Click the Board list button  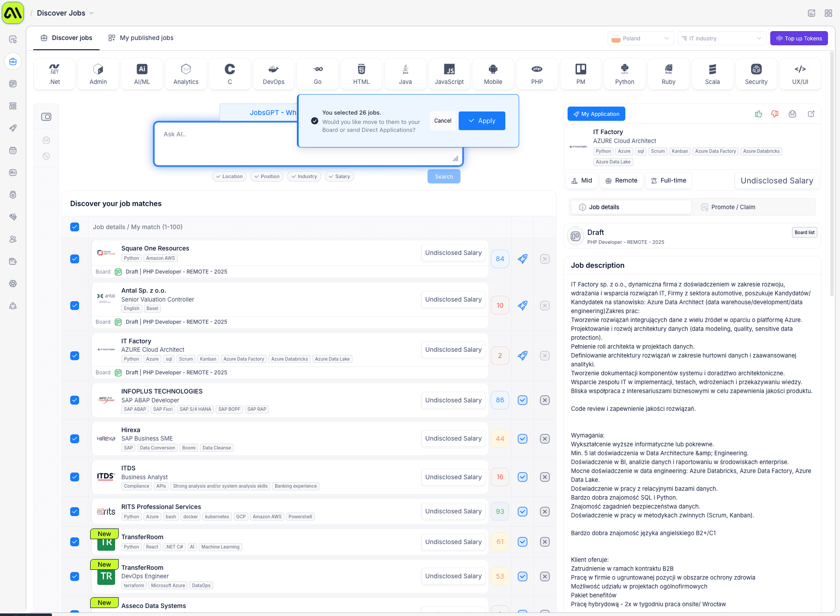coord(804,233)
